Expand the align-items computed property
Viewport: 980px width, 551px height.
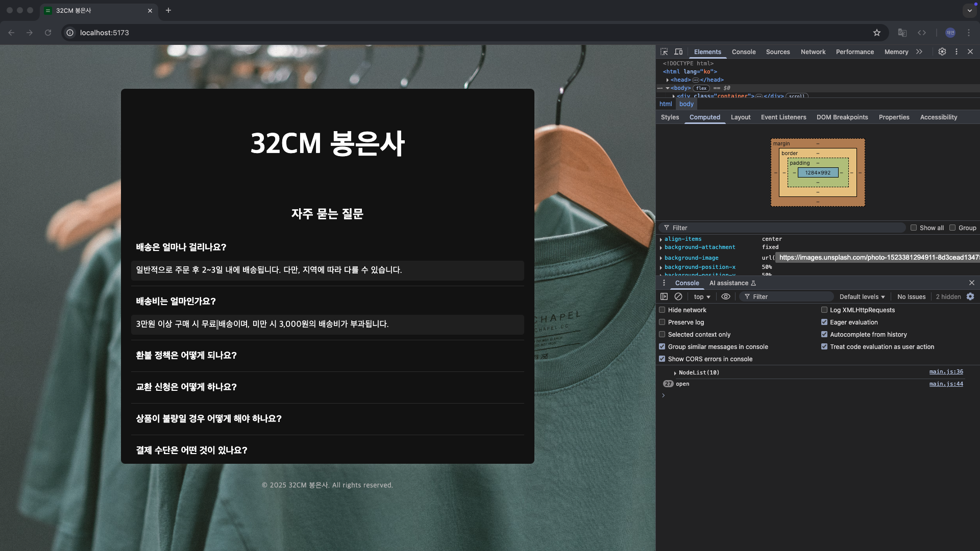(x=661, y=239)
